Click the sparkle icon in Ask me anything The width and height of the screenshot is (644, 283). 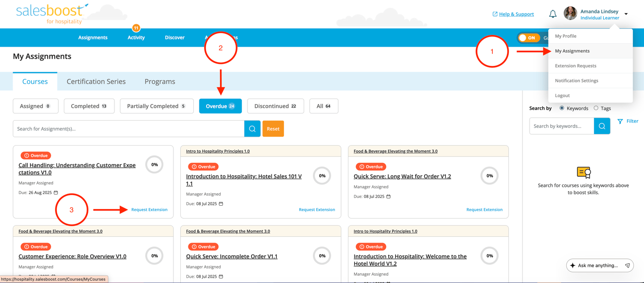[x=572, y=266]
